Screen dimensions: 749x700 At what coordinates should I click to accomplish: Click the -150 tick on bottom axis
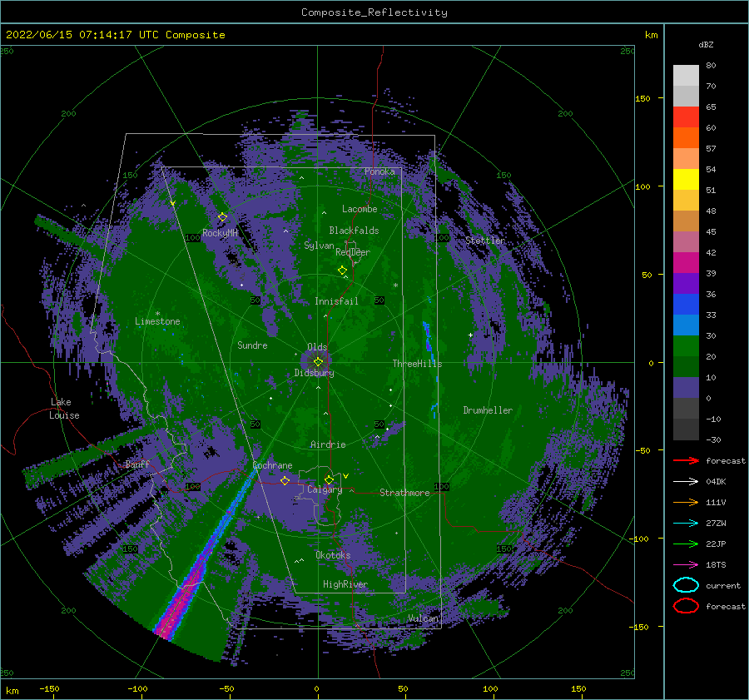pos(49,688)
